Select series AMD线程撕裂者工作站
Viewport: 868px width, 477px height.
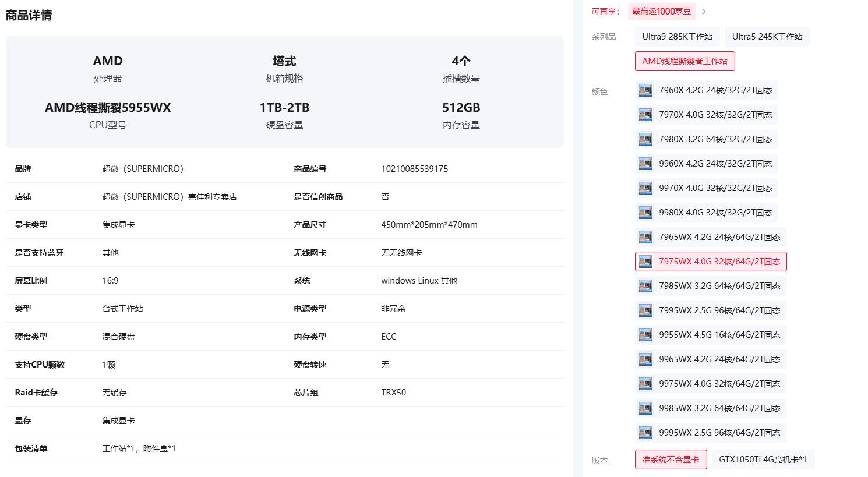coord(685,61)
